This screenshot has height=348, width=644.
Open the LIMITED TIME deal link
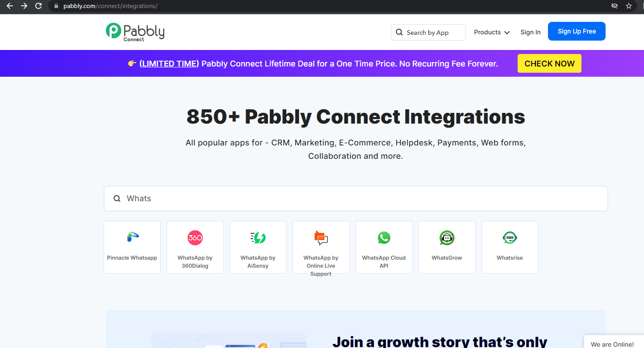click(169, 64)
